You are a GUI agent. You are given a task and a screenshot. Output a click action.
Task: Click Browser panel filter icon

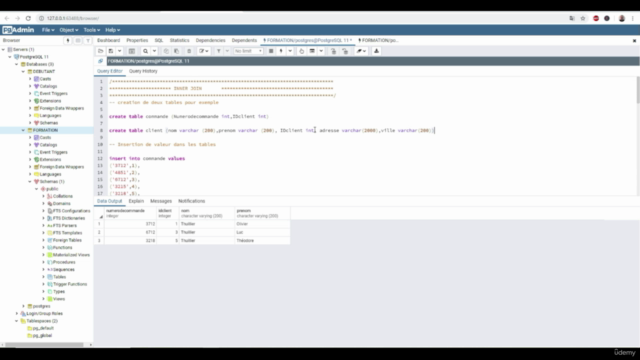(88, 40)
